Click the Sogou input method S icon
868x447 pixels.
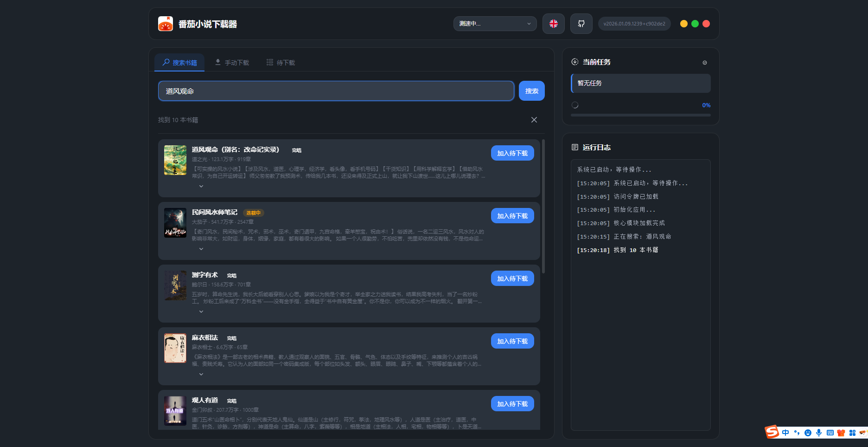click(772, 432)
